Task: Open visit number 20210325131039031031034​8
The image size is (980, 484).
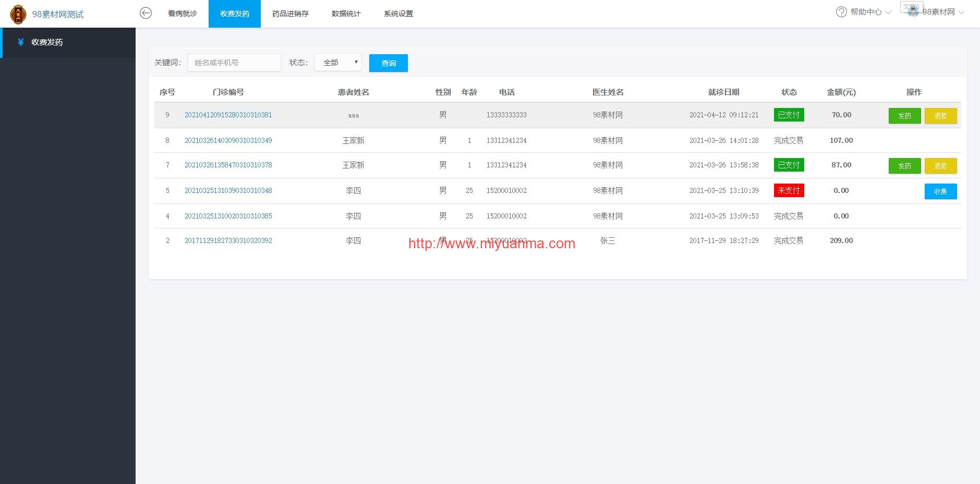Action: coord(228,190)
